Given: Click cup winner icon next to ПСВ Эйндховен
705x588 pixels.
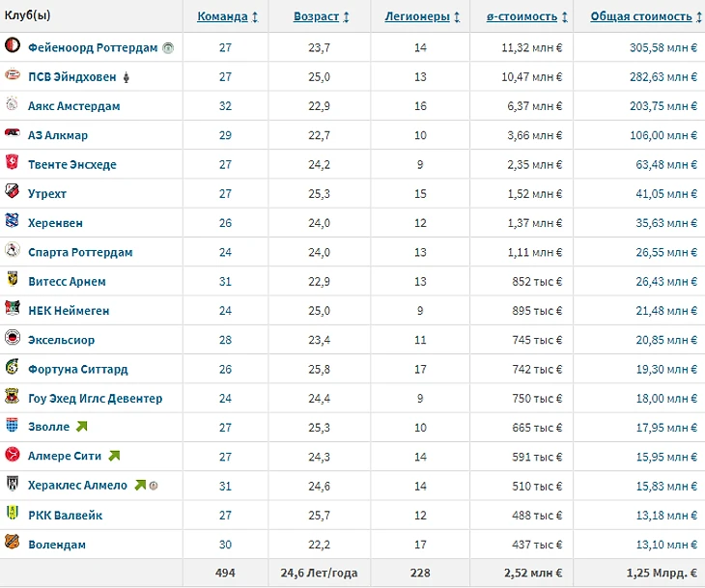Looking at the screenshot, I should 127,77.
